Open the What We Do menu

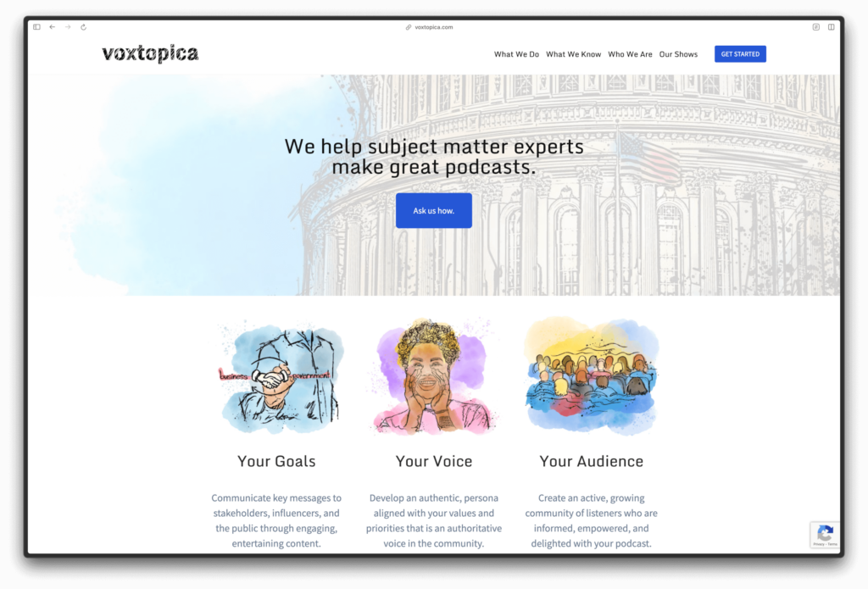pyautogui.click(x=516, y=54)
